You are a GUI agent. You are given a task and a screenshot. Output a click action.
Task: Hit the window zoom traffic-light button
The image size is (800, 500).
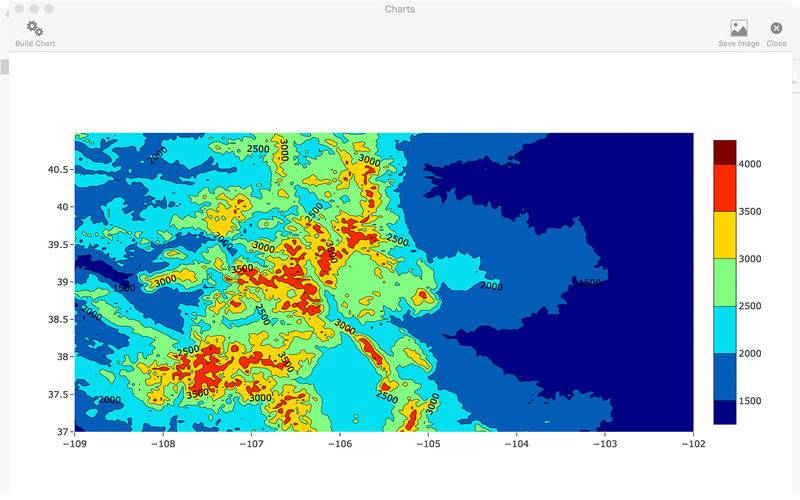pos(49,9)
